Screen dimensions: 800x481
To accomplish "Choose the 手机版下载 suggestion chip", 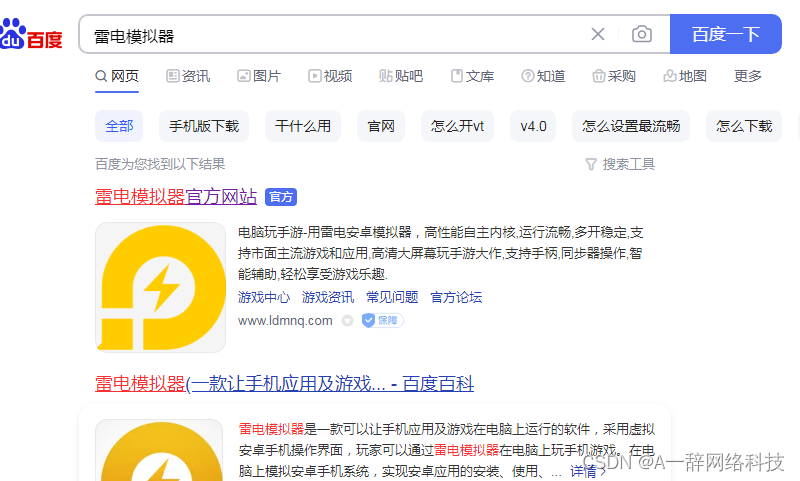I will coord(204,126).
